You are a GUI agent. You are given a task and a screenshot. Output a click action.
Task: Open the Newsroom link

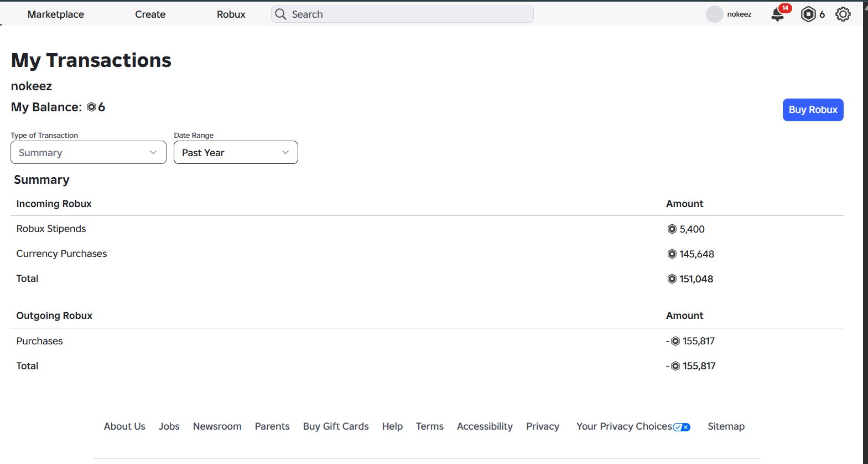click(x=217, y=426)
